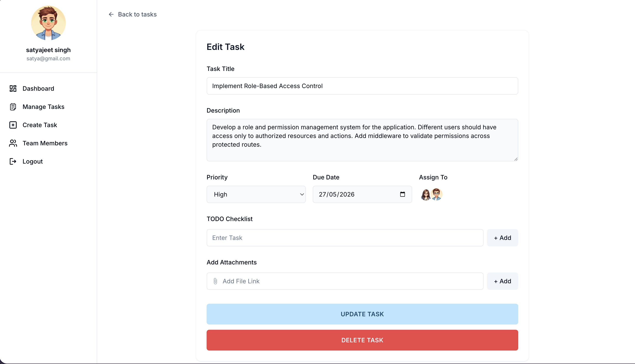Open the Priority dropdown showing High
The width and height of the screenshot is (635, 364).
[x=256, y=194]
